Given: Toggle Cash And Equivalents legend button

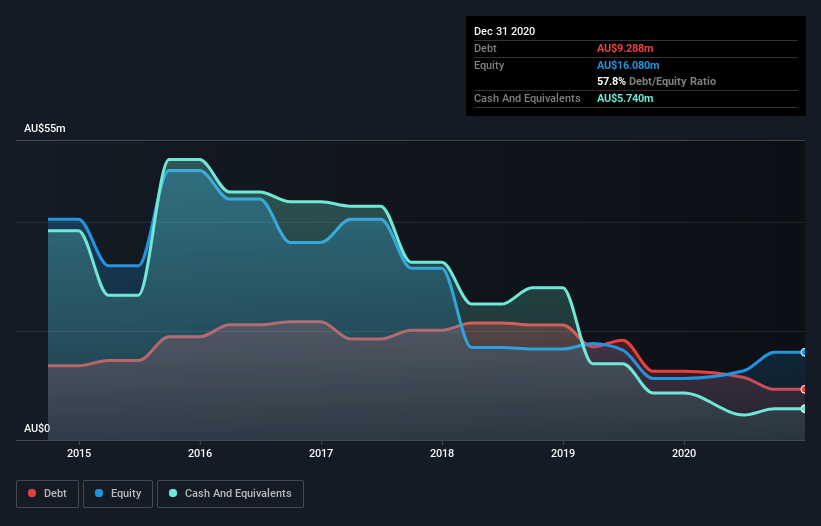Looking at the screenshot, I should (230, 494).
